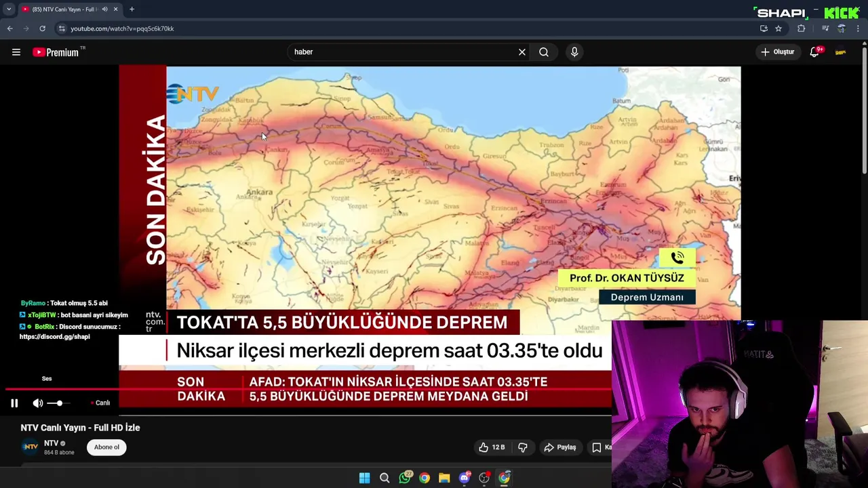Subscribe with the Abone ol button

tap(106, 447)
